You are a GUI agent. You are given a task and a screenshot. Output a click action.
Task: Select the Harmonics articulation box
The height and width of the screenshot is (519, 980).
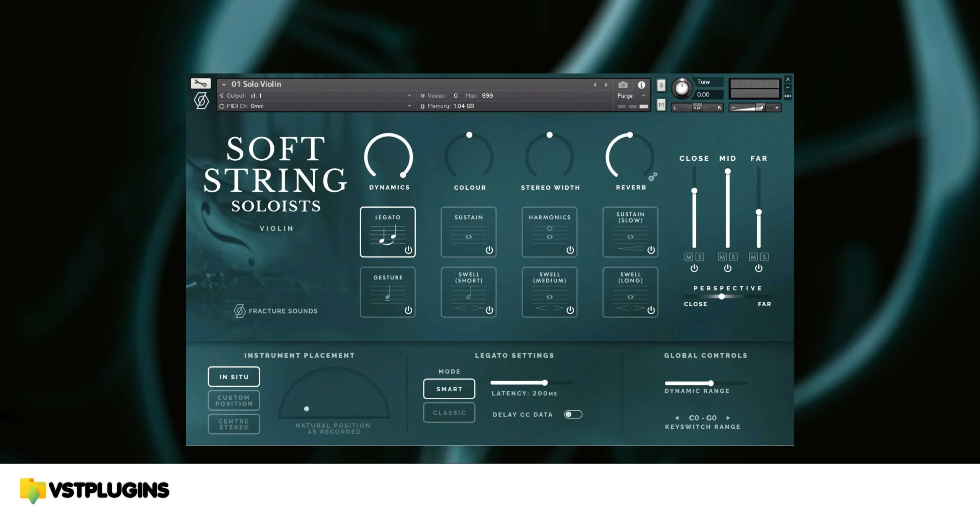coord(549,232)
